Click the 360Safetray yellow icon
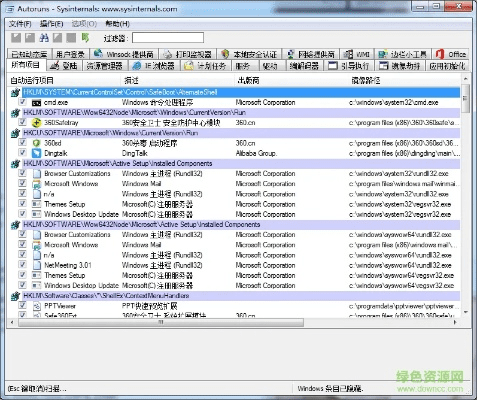This screenshot has width=477, height=400. 36,123
